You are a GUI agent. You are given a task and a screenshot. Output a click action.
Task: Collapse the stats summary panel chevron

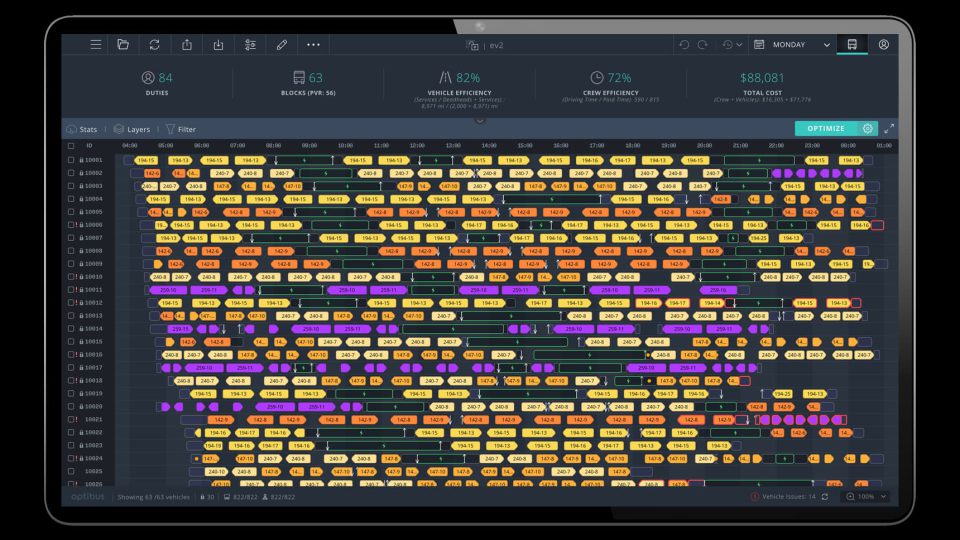479,119
